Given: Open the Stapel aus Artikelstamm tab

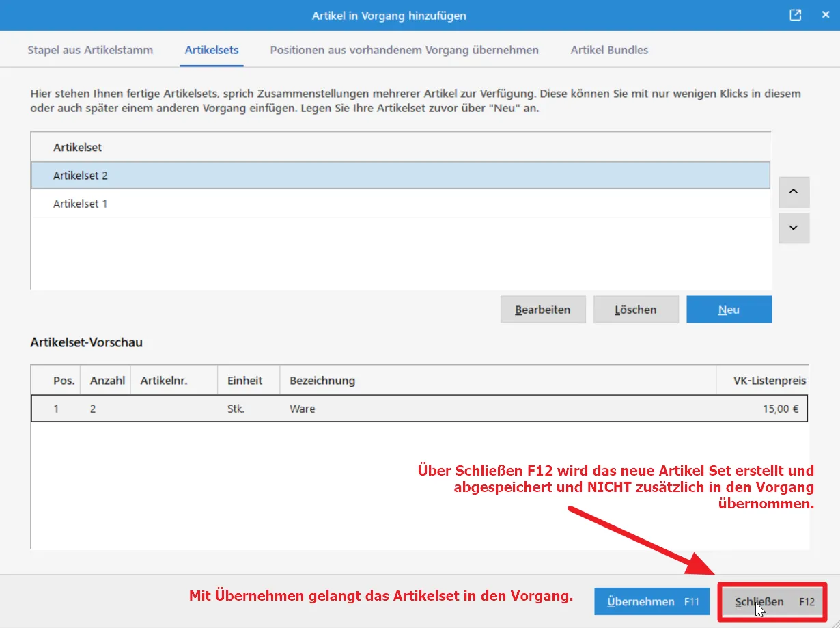Looking at the screenshot, I should click(90, 50).
